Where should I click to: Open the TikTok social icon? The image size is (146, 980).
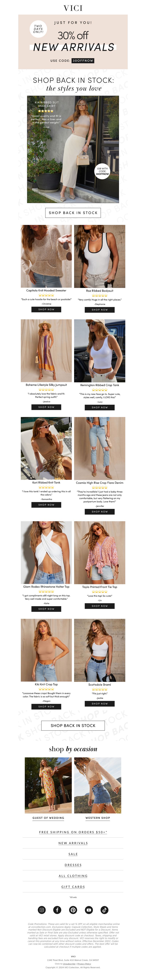click(x=104, y=910)
